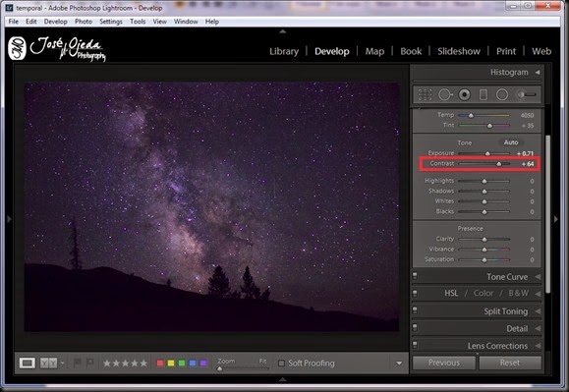Set the Flag as Pick flag
569x392 pixels.
pyautogui.click(x=77, y=363)
